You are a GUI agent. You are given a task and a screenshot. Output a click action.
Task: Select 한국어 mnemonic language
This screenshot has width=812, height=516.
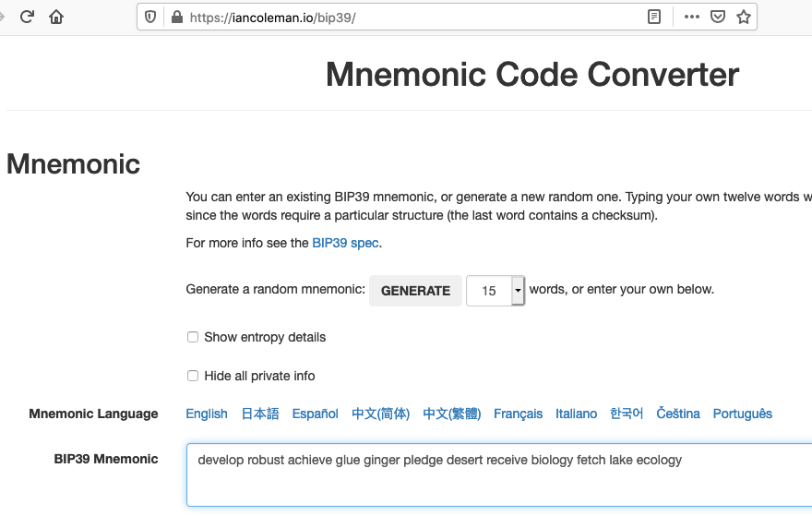(x=627, y=414)
